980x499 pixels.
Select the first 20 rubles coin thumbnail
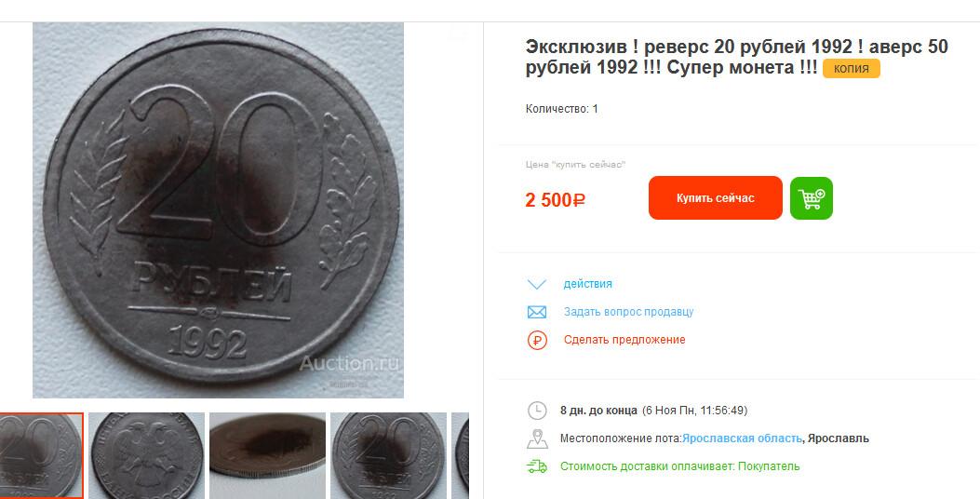click(41, 456)
